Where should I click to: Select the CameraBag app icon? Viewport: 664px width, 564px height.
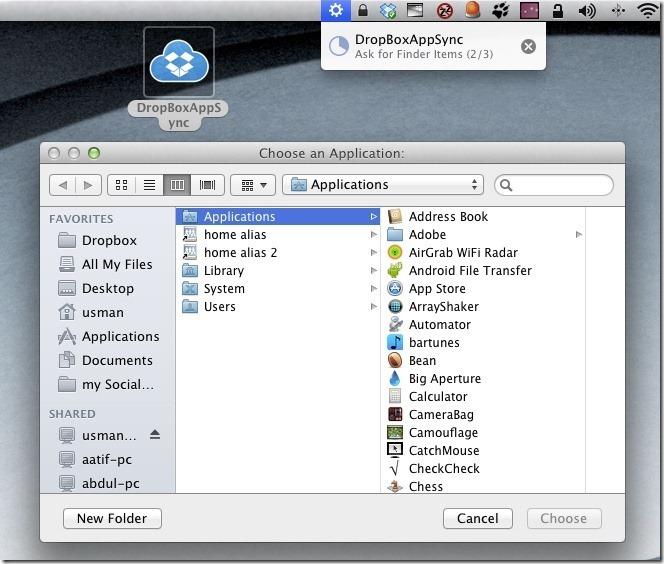[x=395, y=414]
